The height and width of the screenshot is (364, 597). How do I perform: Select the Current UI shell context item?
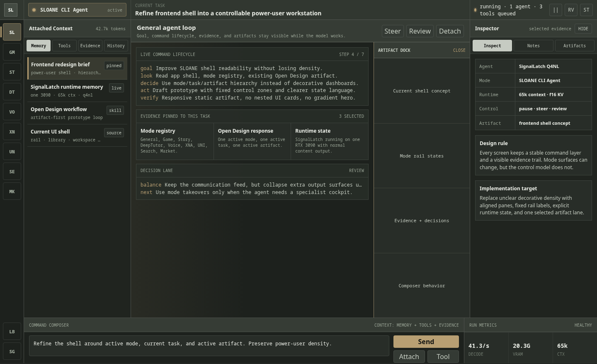tap(77, 136)
